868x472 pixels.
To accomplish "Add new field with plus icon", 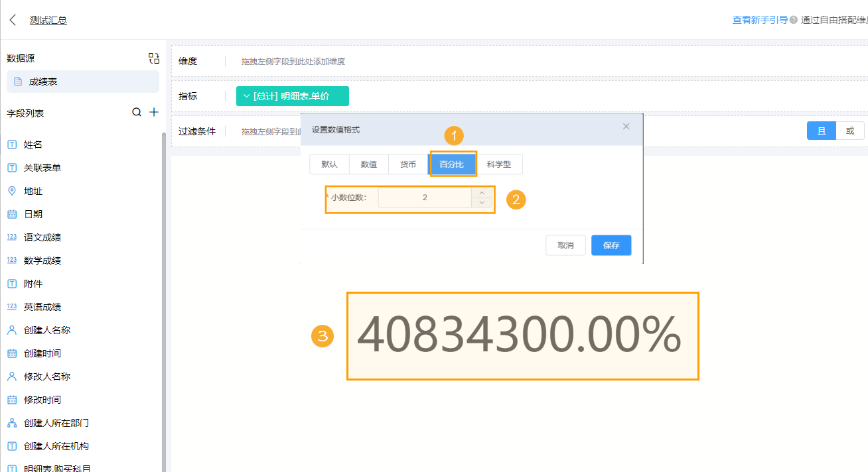I will point(154,113).
